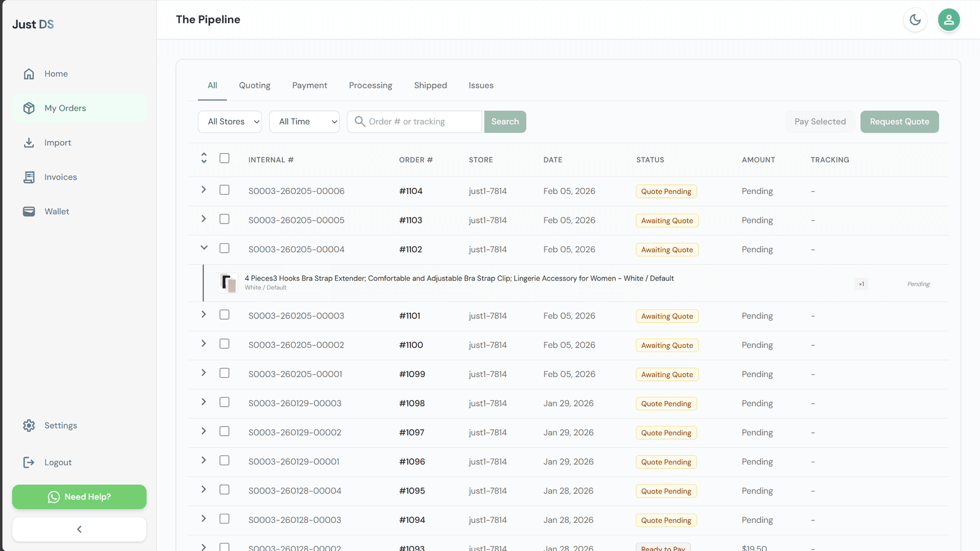Image resolution: width=980 pixels, height=551 pixels.
Task: Switch to the Processing tab
Action: coord(371,86)
